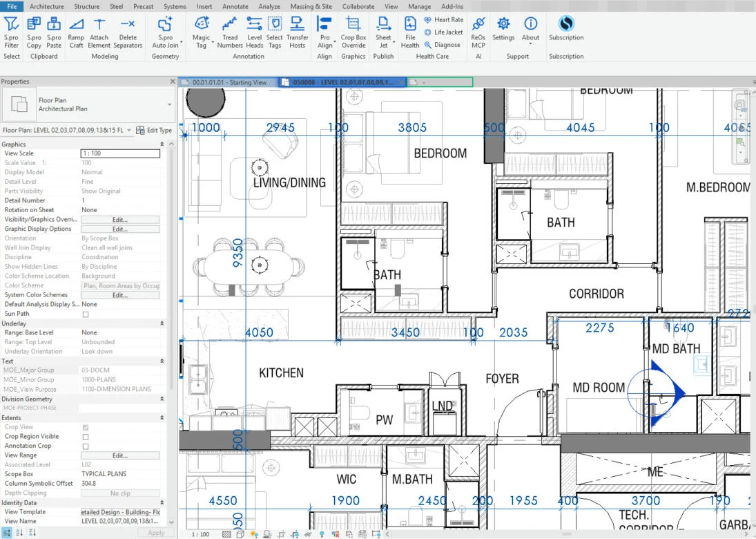Screen dimensions: 756x539
Task: Open the File Health tool
Action: [x=410, y=32]
